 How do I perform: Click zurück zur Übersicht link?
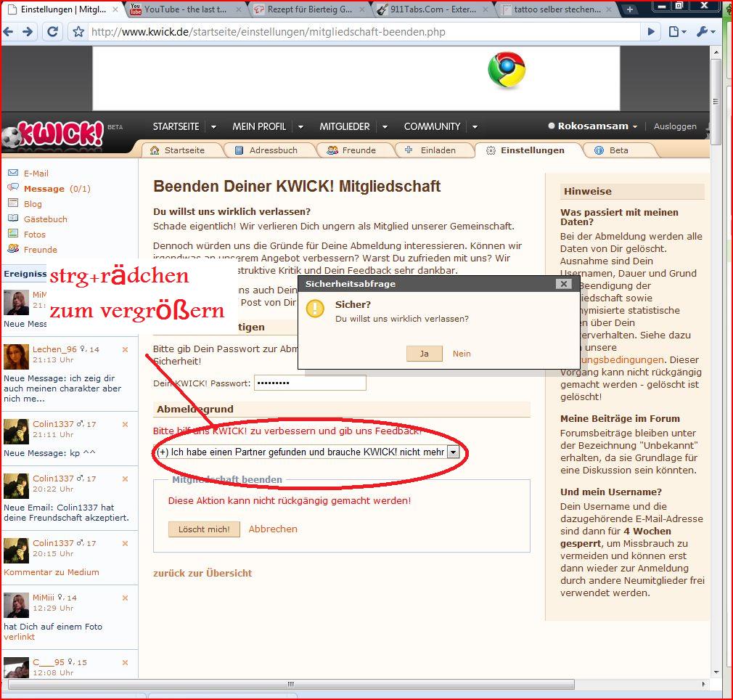click(202, 573)
